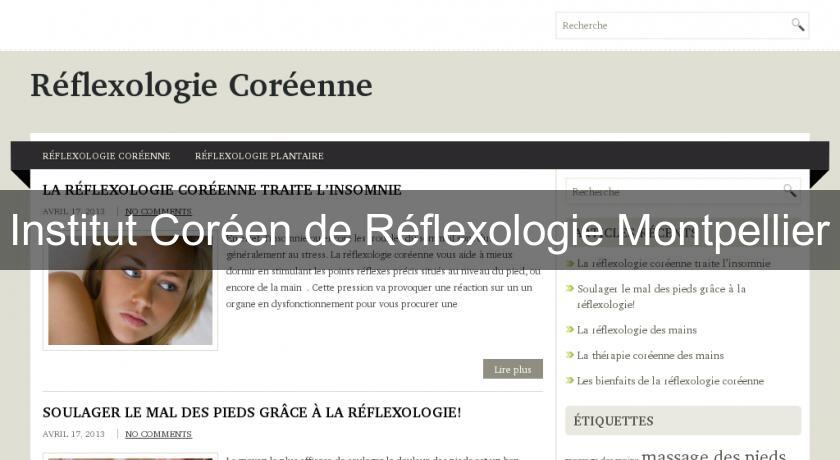Screen dimensions: 840x460
Task: Open the Réflexologie Coréenne site title
Action: (x=201, y=86)
